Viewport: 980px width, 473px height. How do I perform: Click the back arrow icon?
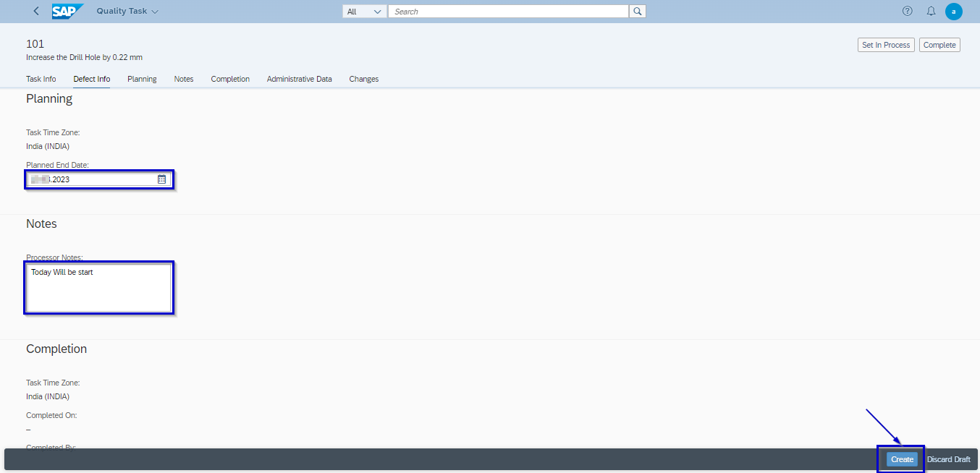click(36, 12)
